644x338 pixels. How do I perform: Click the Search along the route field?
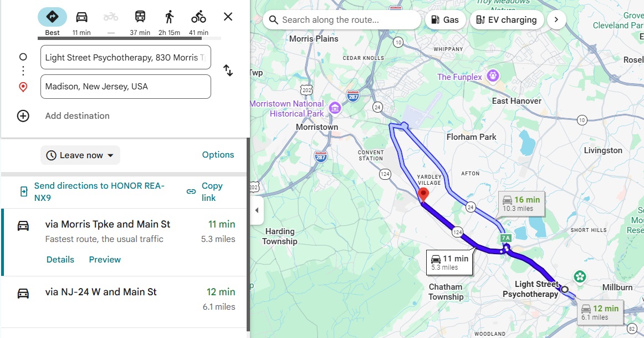[342, 20]
